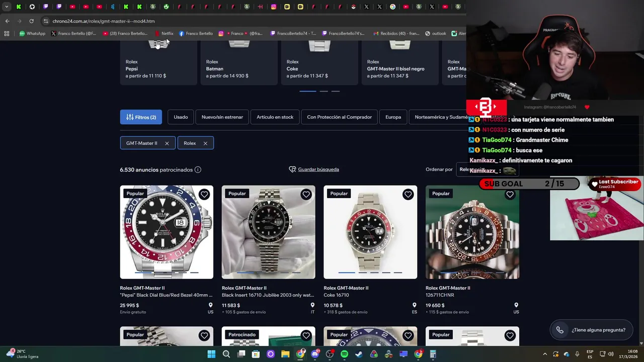The width and height of the screenshot is (644, 362).
Task: Add the Coke 16710 listing to favorites
Action: (408, 195)
